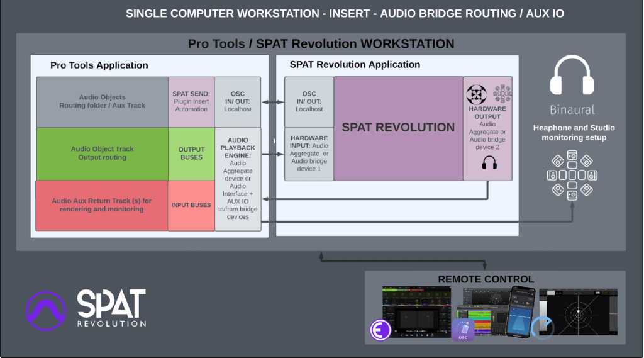Select the Audio Aux Return Track(s) block
The height and width of the screenshot is (358, 644).
[x=102, y=205]
